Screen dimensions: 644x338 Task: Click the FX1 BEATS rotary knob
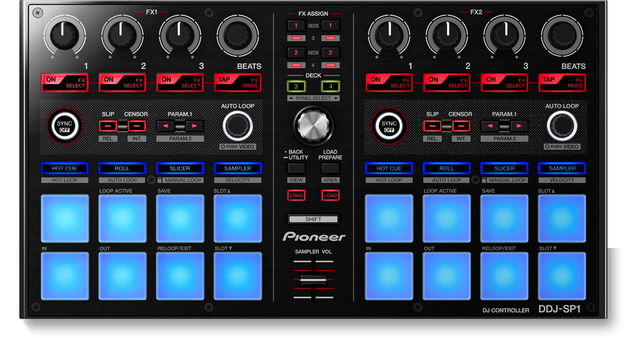[x=237, y=36]
